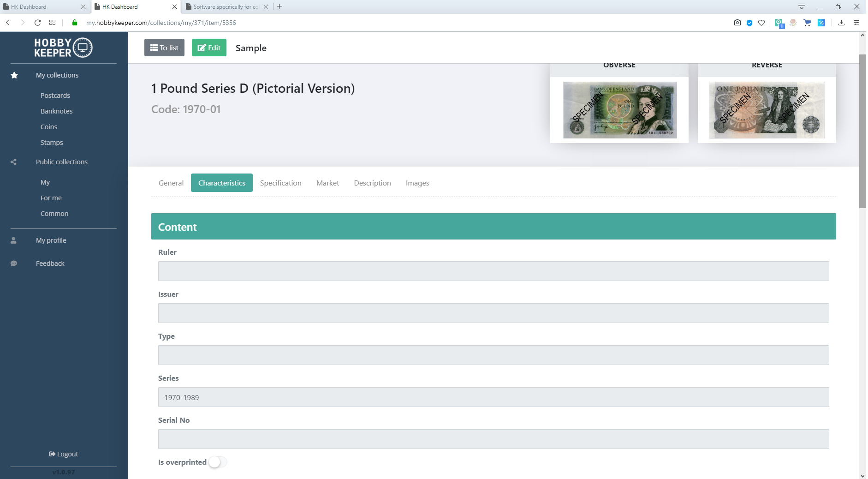Open the Market tab
Image resolution: width=868 pixels, height=479 pixels.
tap(327, 183)
